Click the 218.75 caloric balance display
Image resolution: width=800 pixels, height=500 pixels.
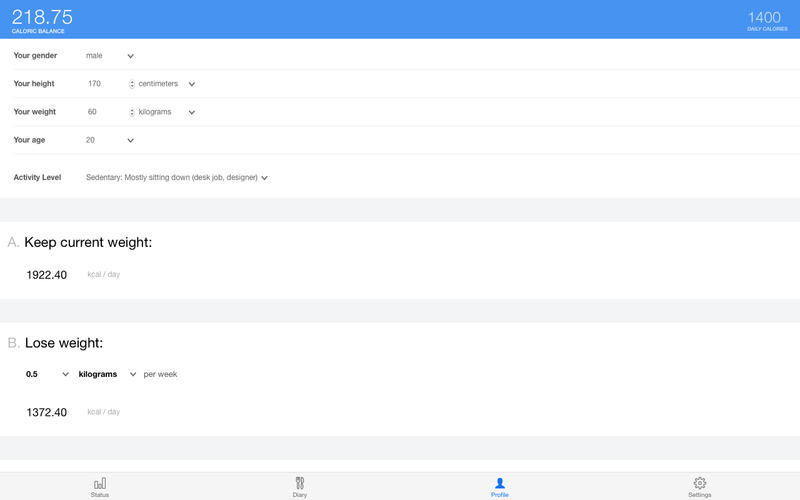(42, 18)
